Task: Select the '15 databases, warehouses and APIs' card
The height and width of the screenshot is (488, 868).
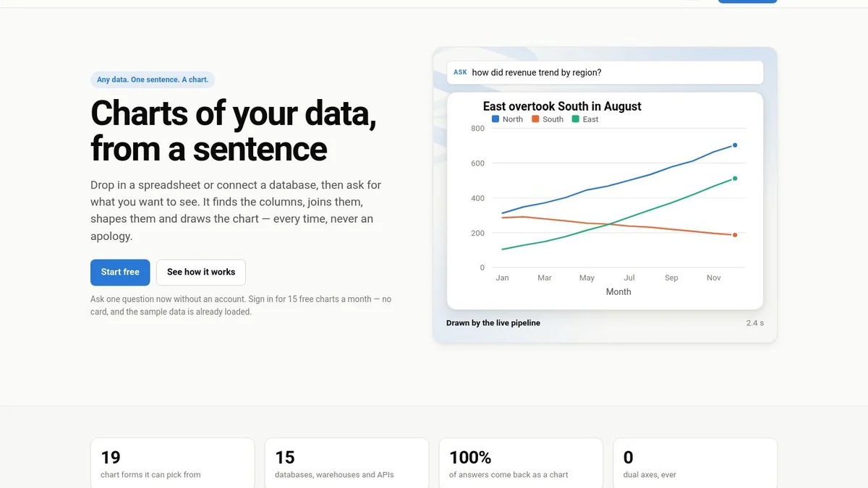Action: (346, 463)
